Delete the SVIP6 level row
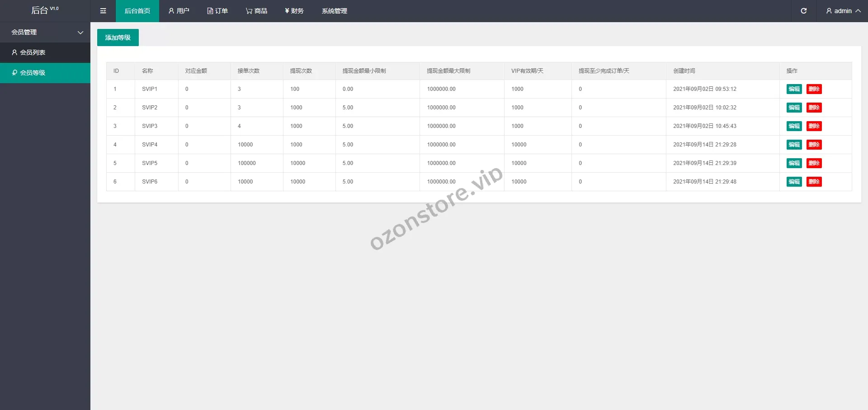868x410 pixels. (814, 182)
